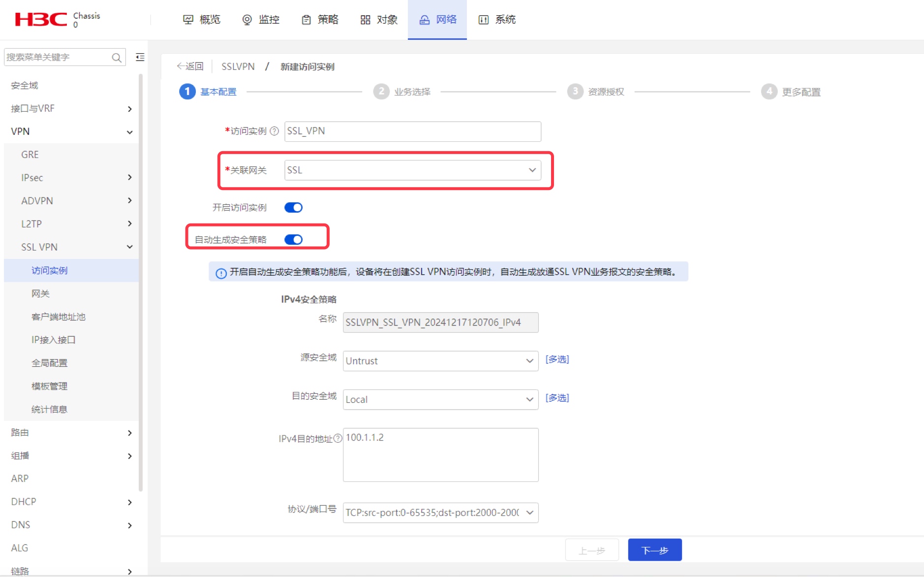This screenshot has width=924, height=577.
Task: Select 全局配置 in sidebar
Action: pos(72,363)
